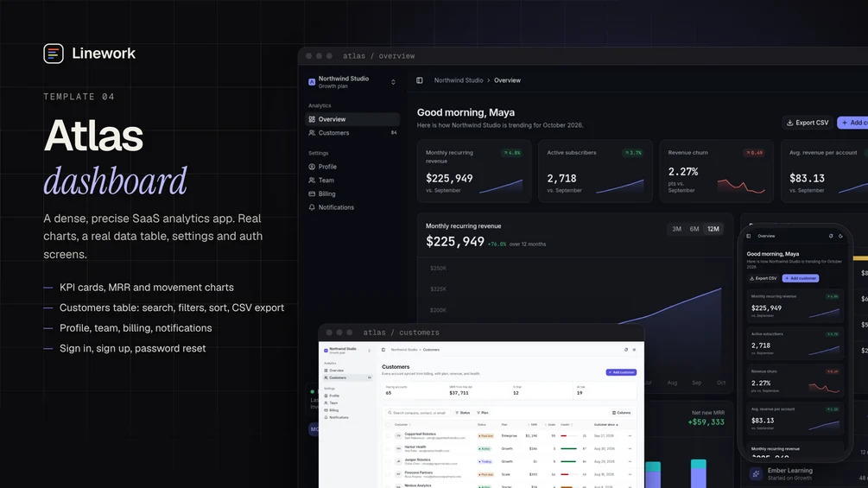The width and height of the screenshot is (868, 488).
Task: Click the Juniper Robotics customer name
Action: pos(417,459)
